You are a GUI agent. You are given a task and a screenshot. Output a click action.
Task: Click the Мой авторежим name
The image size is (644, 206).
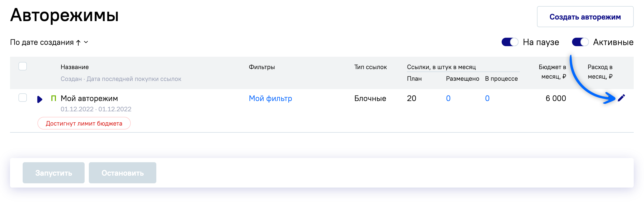tap(89, 98)
